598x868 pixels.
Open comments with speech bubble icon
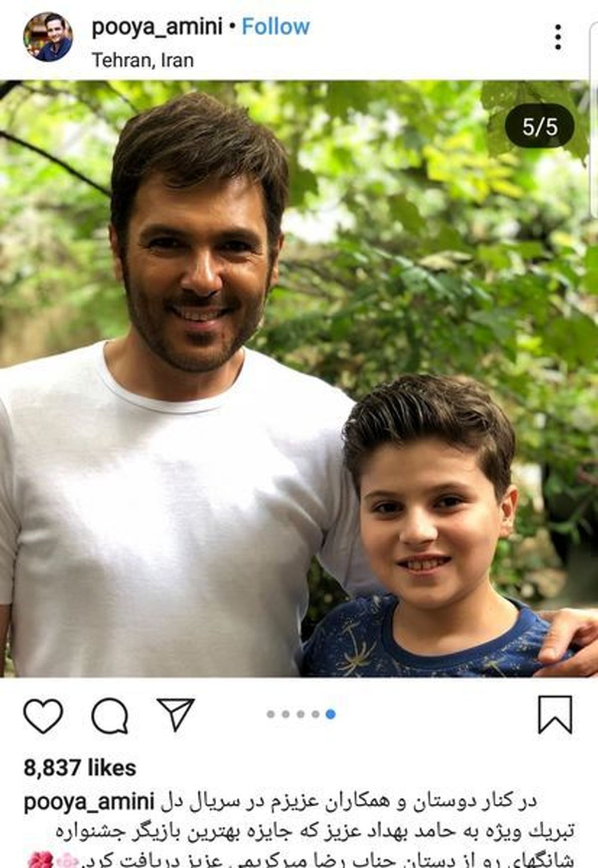point(110,715)
